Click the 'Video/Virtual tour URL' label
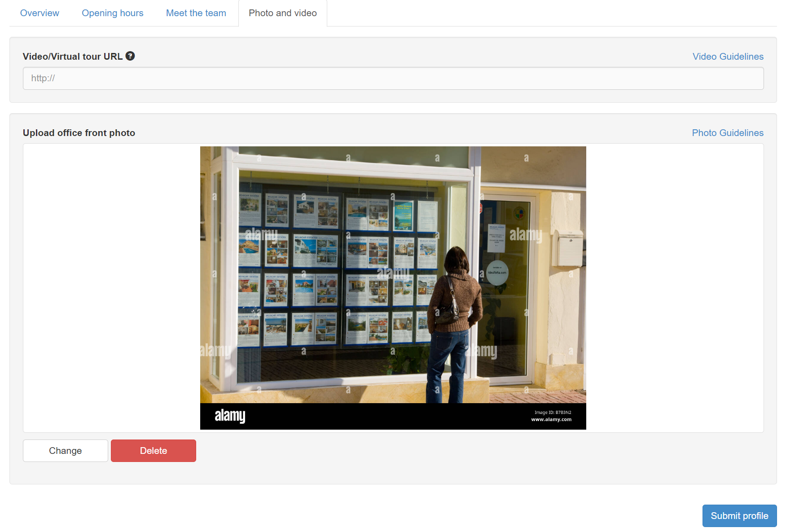786x532 pixels. 73,57
